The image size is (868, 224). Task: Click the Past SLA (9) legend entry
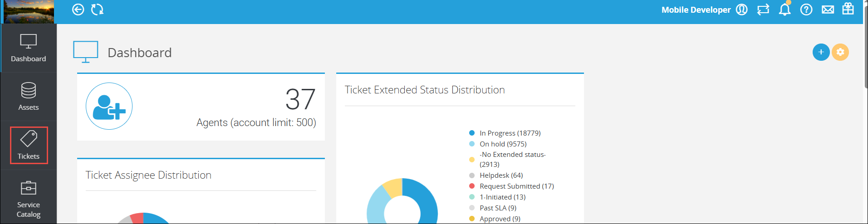click(x=493, y=208)
